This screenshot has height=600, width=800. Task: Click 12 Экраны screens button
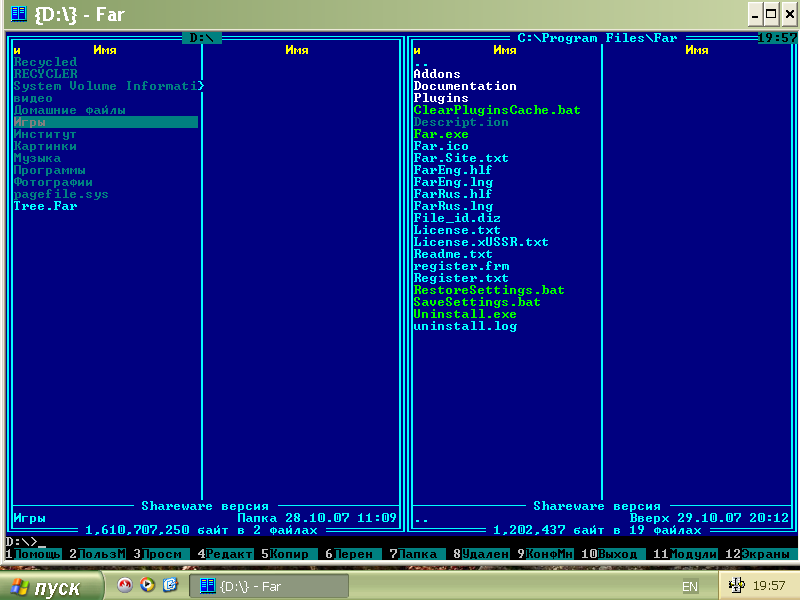point(757,554)
